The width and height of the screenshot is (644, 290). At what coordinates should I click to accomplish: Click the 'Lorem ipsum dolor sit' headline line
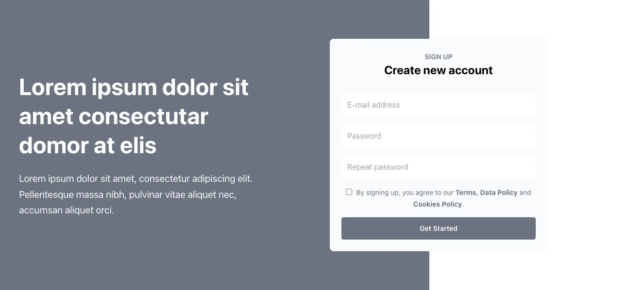[134, 87]
